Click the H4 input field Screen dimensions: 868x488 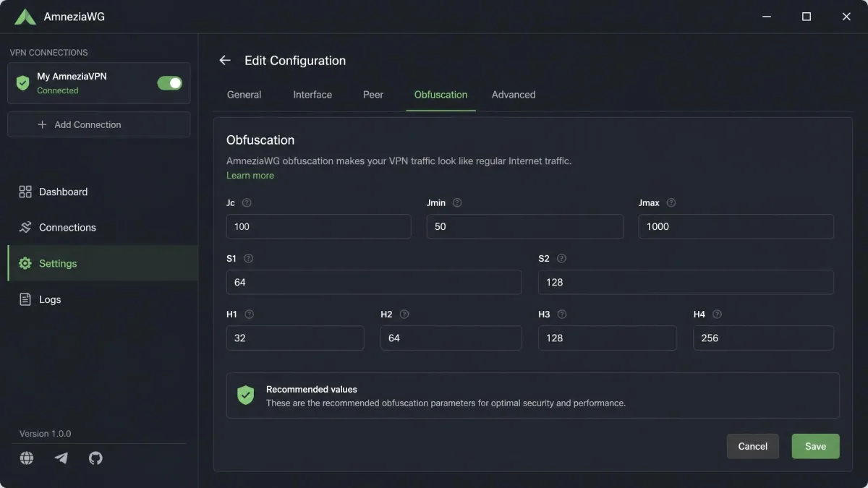coord(764,338)
